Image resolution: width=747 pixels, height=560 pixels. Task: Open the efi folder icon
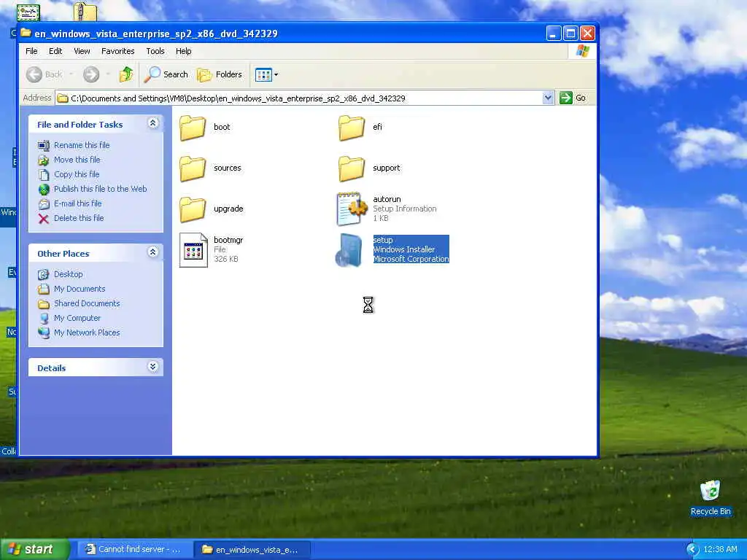[352, 127]
